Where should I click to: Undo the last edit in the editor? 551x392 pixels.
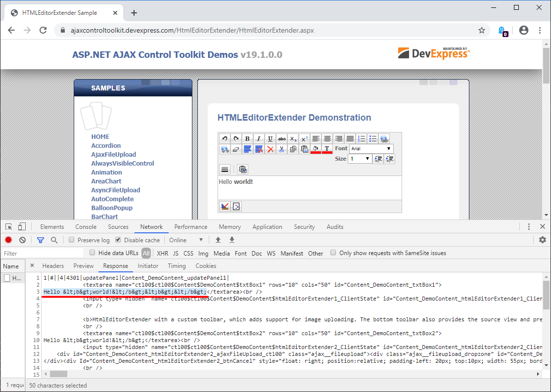coord(225,138)
